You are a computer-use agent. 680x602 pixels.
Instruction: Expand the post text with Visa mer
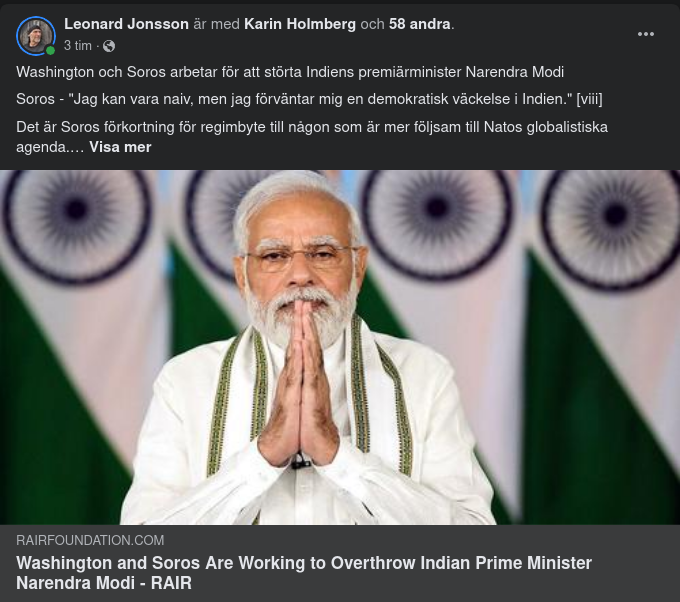click(x=120, y=147)
